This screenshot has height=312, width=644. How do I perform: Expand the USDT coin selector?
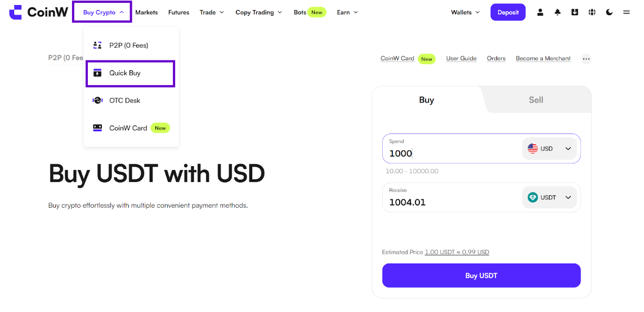tap(549, 197)
